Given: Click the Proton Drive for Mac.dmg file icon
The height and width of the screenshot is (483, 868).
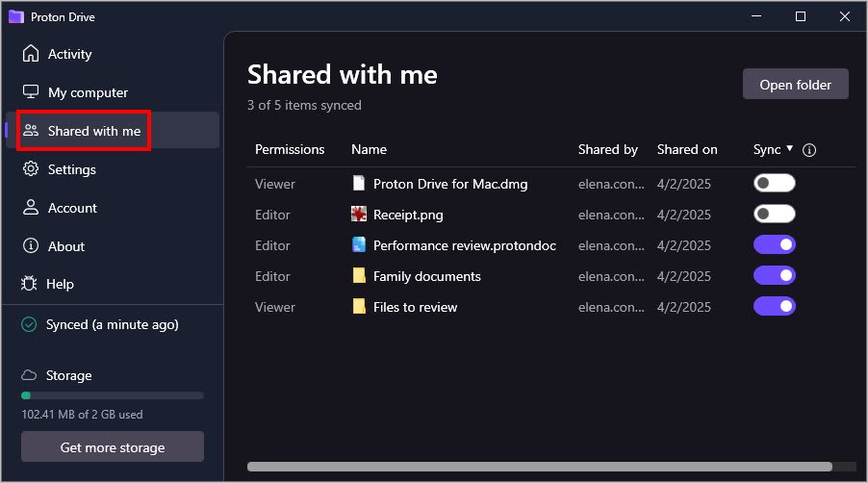Looking at the screenshot, I should 359,183.
